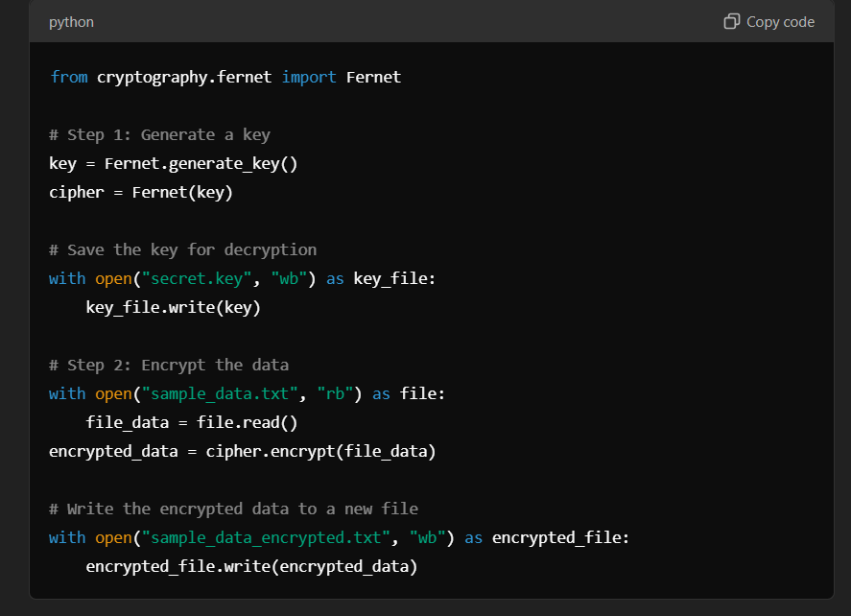Click the comment "Step 1: Generate a key"

pos(159,134)
